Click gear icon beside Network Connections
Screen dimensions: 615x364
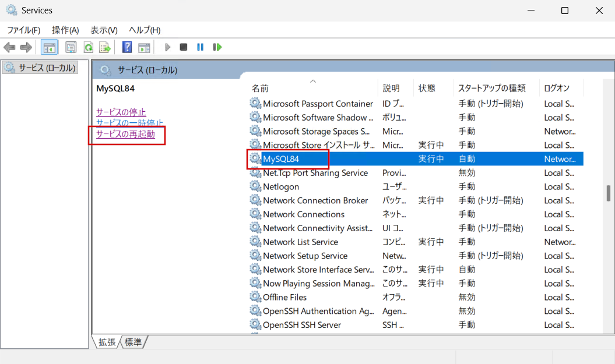255,214
